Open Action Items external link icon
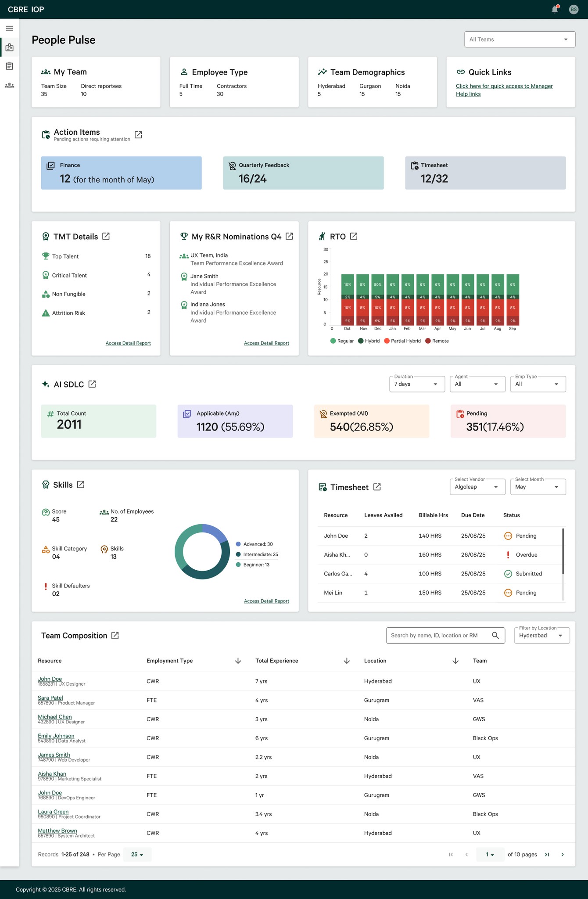This screenshot has height=899, width=588. point(138,135)
